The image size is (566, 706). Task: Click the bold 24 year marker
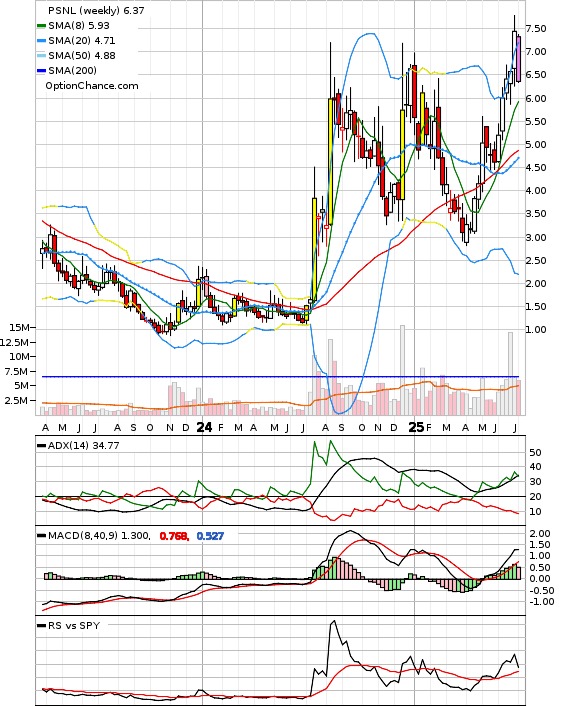pyautogui.click(x=204, y=427)
